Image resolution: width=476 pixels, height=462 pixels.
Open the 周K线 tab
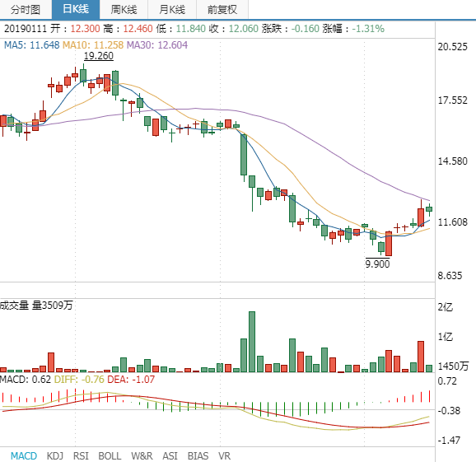coord(124,9)
